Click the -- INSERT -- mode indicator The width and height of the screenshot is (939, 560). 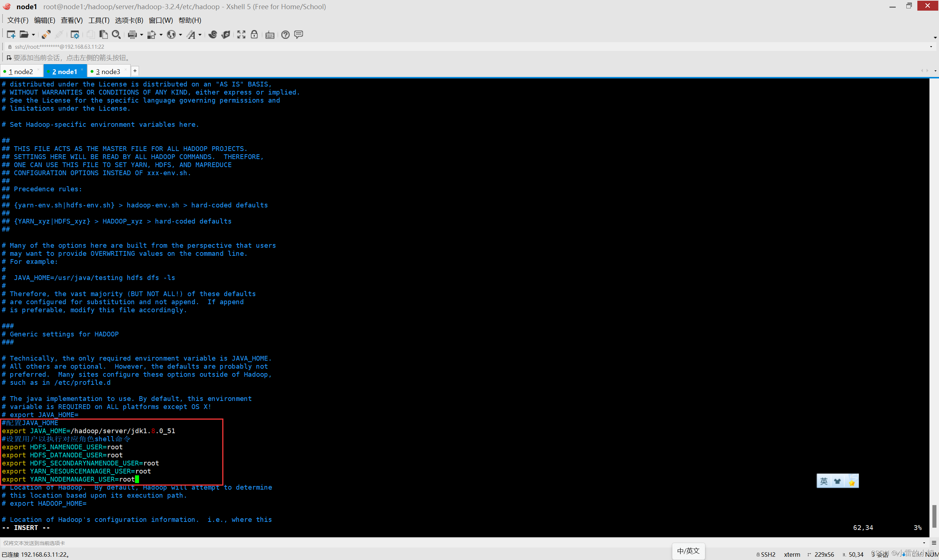click(x=26, y=528)
